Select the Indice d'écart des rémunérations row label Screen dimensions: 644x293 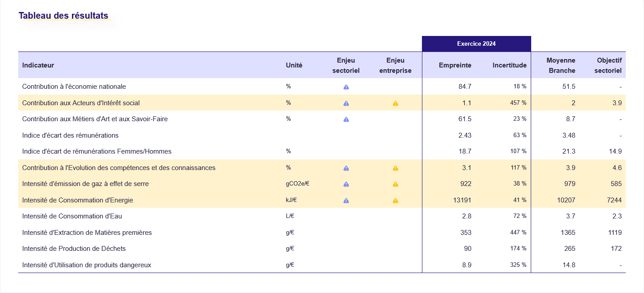click(70, 135)
